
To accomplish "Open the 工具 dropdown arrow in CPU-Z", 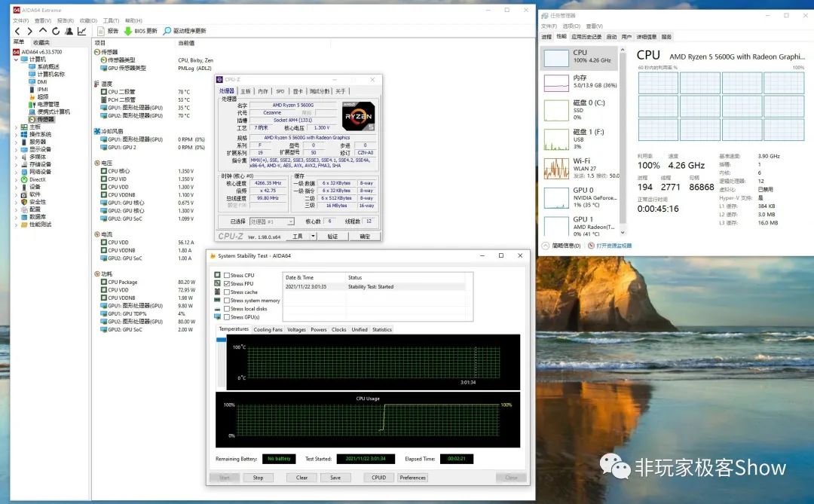I will pos(313,236).
